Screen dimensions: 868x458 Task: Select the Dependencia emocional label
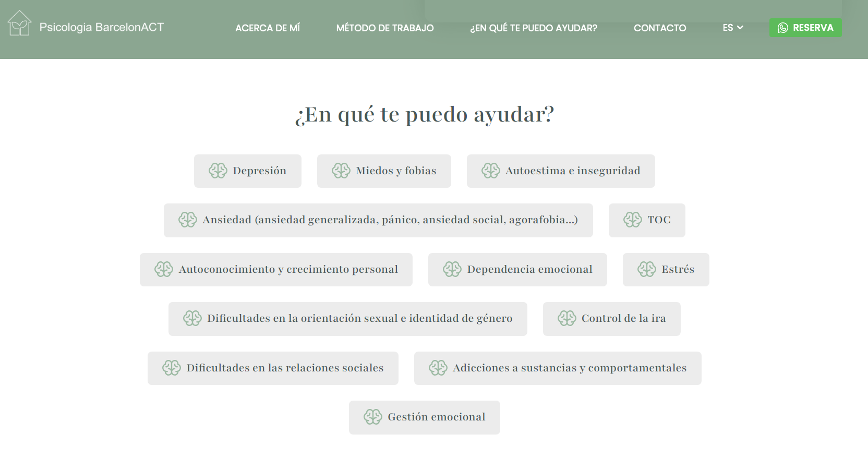click(529, 269)
